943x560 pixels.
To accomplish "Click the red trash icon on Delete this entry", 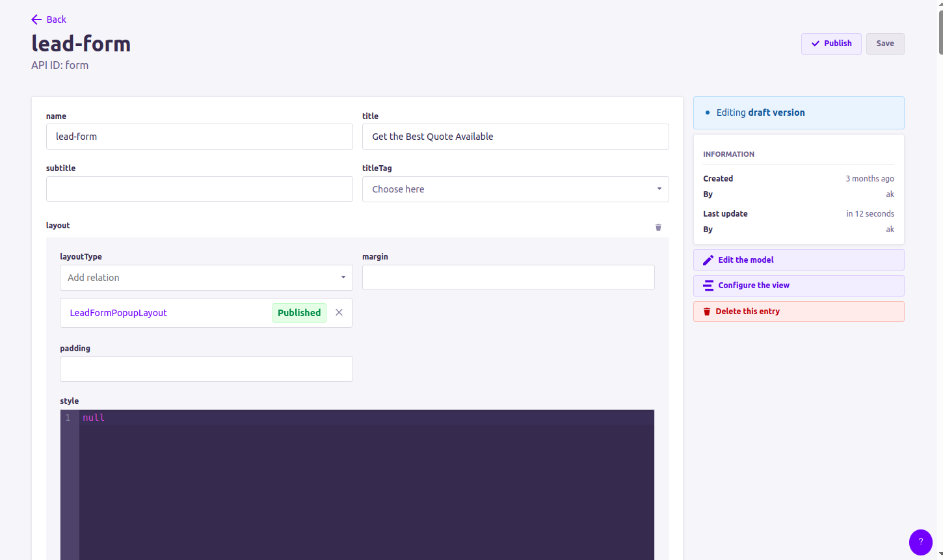I will pyautogui.click(x=707, y=312).
